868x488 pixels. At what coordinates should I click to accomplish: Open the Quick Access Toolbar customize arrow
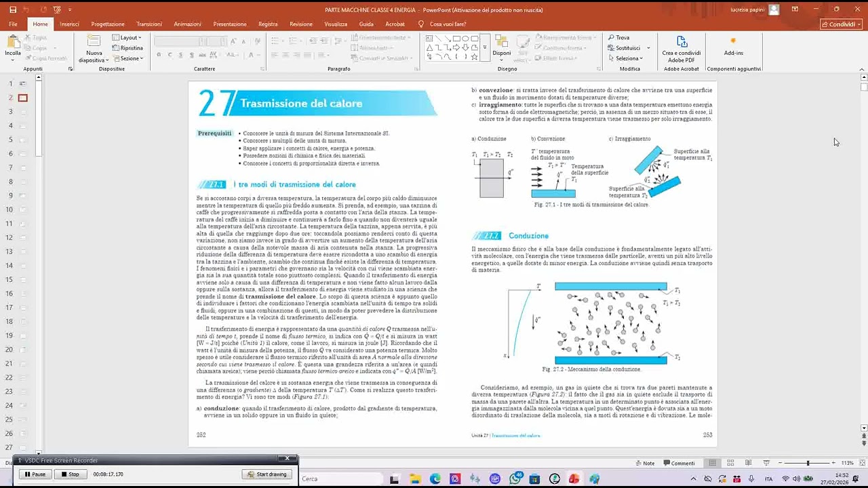(70, 9)
